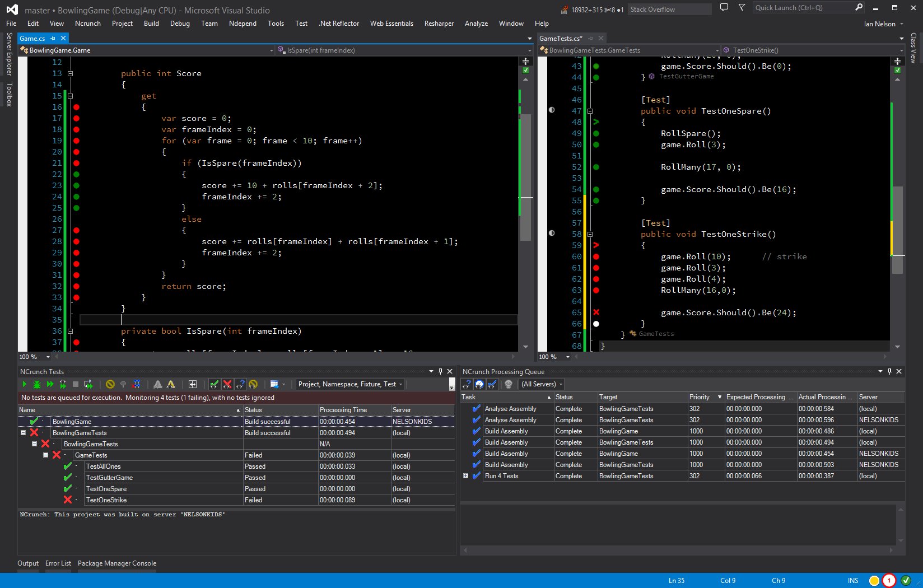Toggle the show failing tests filter
The height and width of the screenshot is (588, 923).
[x=227, y=384]
